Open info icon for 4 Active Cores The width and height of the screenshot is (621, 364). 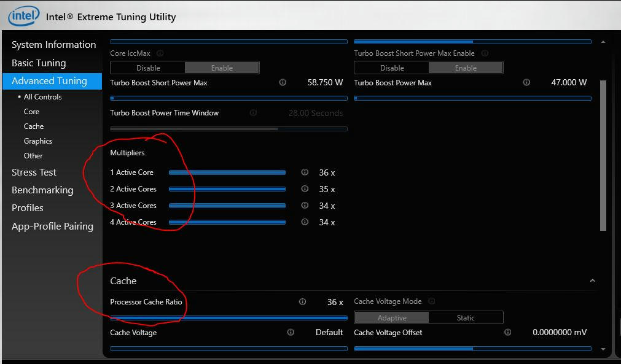pyautogui.click(x=305, y=222)
